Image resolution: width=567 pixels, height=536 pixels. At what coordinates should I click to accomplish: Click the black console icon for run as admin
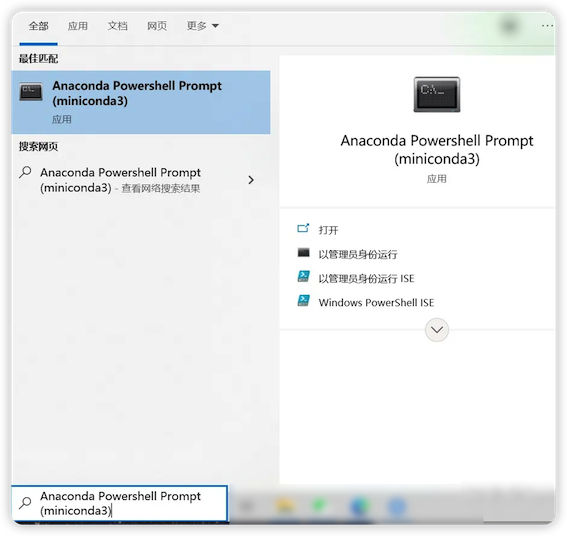point(303,252)
